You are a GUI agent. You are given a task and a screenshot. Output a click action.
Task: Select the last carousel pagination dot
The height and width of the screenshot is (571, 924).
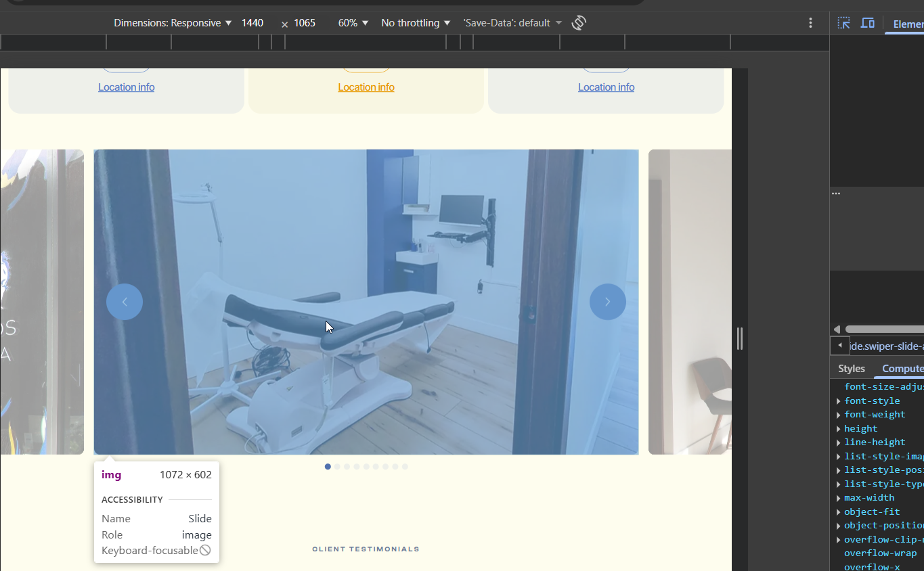coord(405,467)
